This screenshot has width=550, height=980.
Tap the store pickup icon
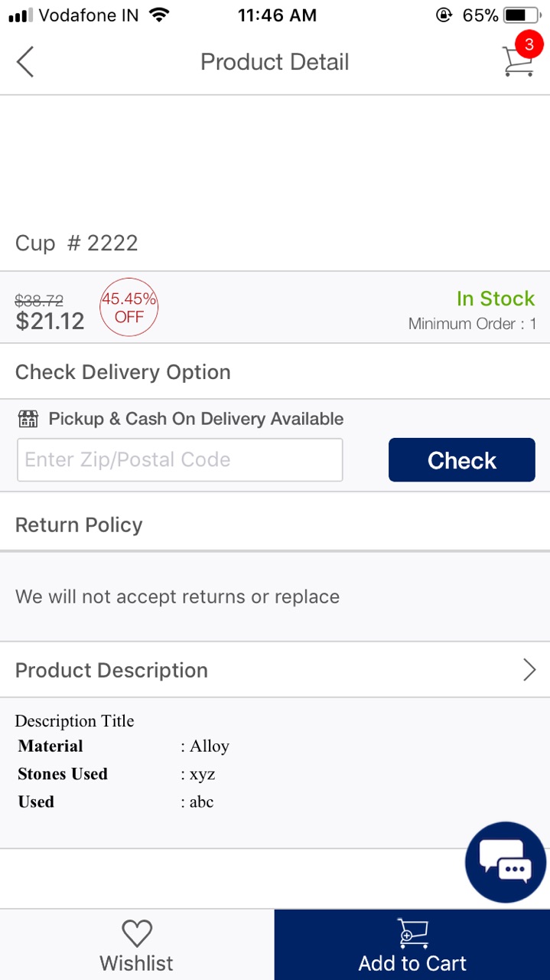[x=28, y=419]
